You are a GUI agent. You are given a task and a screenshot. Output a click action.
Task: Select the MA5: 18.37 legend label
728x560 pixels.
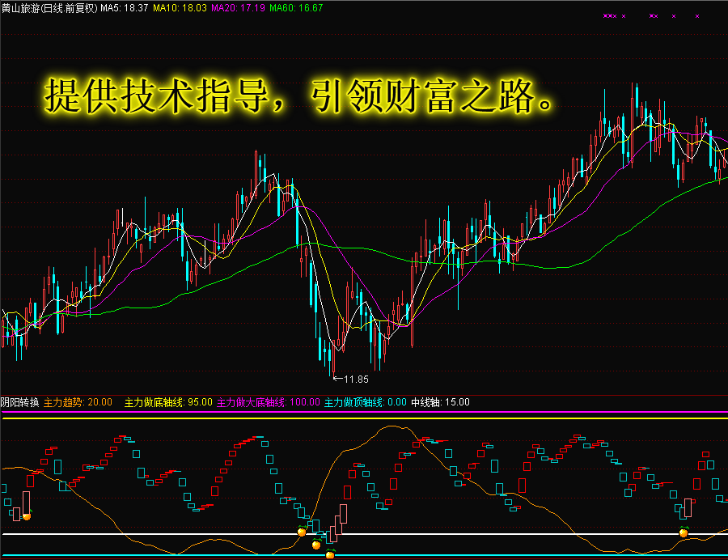pos(125,8)
